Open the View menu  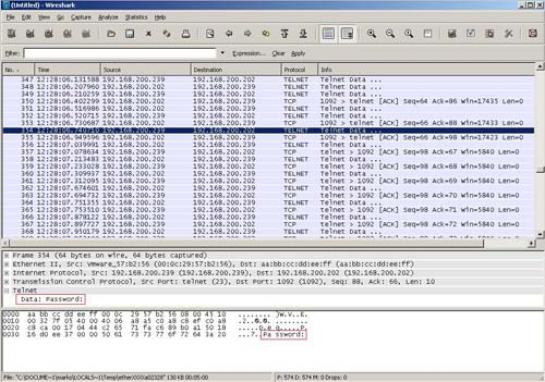(x=44, y=17)
